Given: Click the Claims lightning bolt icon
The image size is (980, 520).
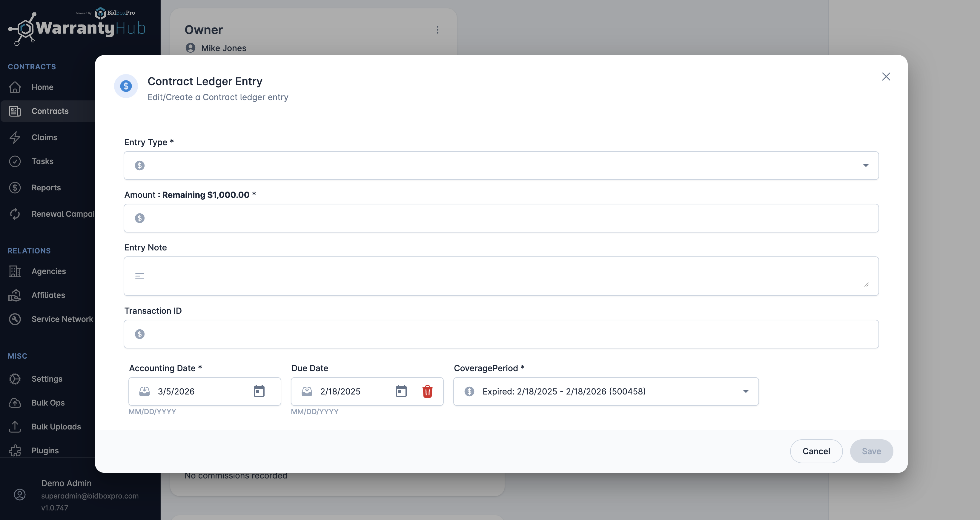Looking at the screenshot, I should 15,137.
